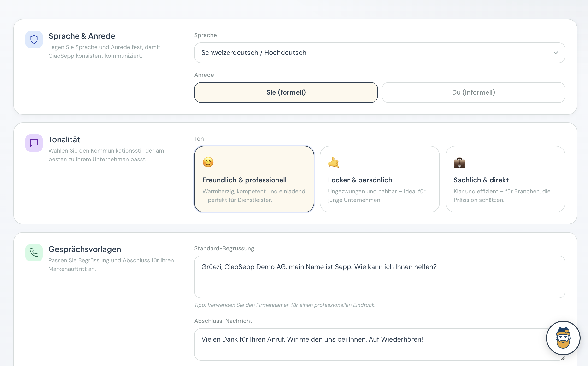This screenshot has height=366, width=588.
Task: Click the green phone Gesprächsvorlagen icon
Action: 34,252
